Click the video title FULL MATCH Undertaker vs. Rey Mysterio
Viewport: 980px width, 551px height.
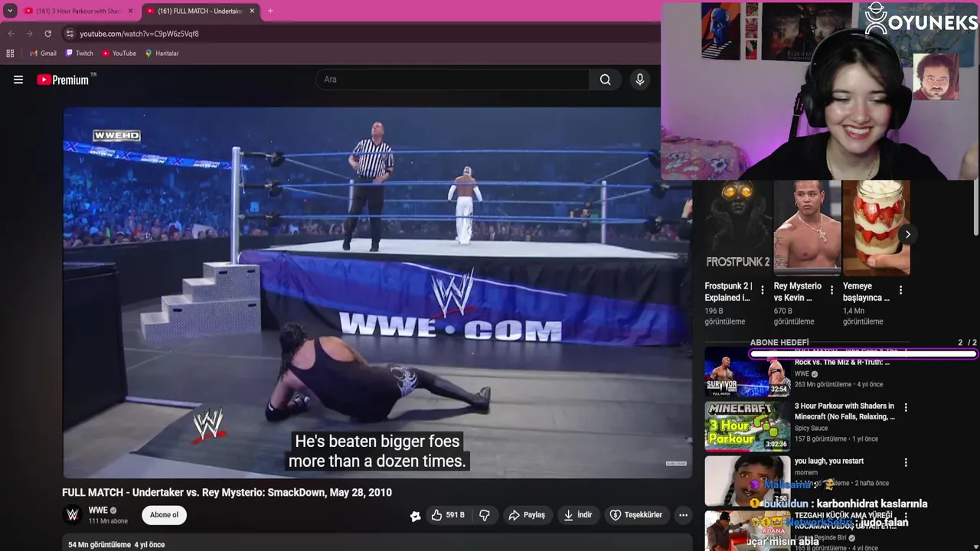pos(227,493)
